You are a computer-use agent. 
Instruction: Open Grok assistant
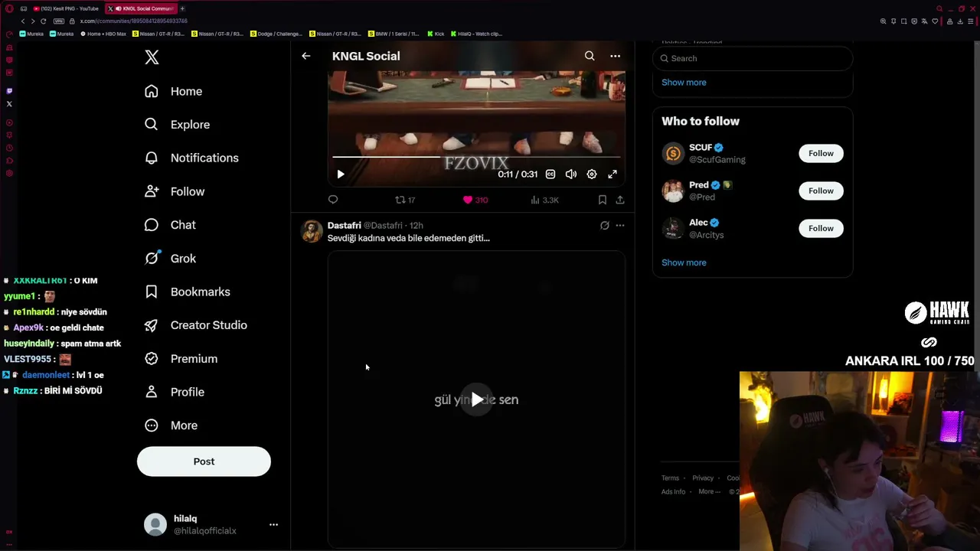170,258
